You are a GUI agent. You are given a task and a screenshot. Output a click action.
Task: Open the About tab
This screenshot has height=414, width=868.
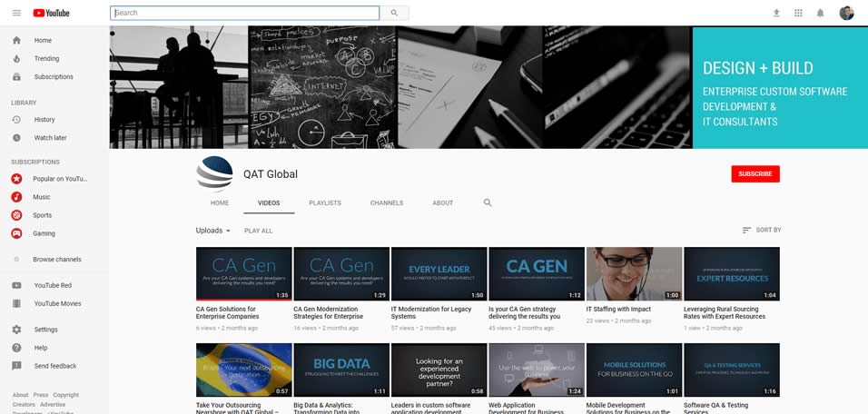pyautogui.click(x=443, y=203)
